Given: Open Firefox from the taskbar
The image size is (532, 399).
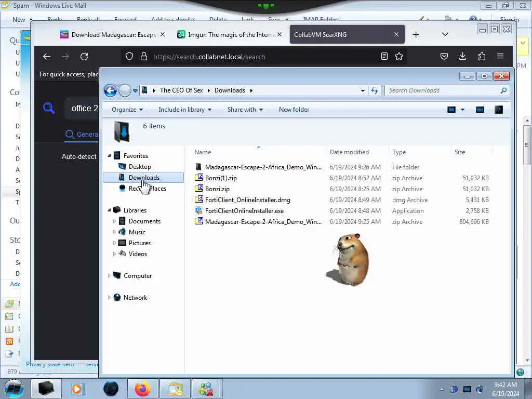Looking at the screenshot, I should pyautogui.click(x=143, y=389).
